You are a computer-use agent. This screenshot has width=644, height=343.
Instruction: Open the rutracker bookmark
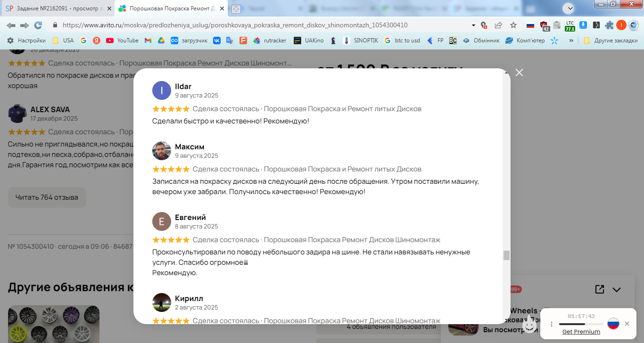pos(270,41)
